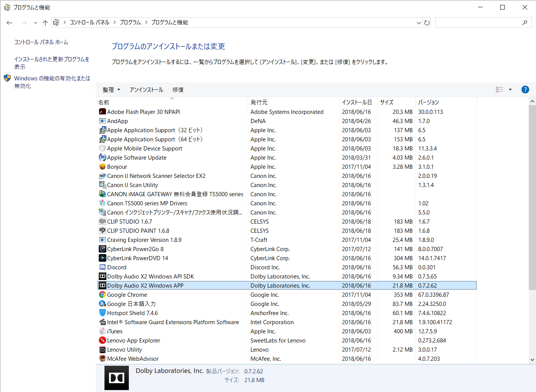
Task: Click the Apple Mobile Device Support icon
Action: click(x=102, y=148)
